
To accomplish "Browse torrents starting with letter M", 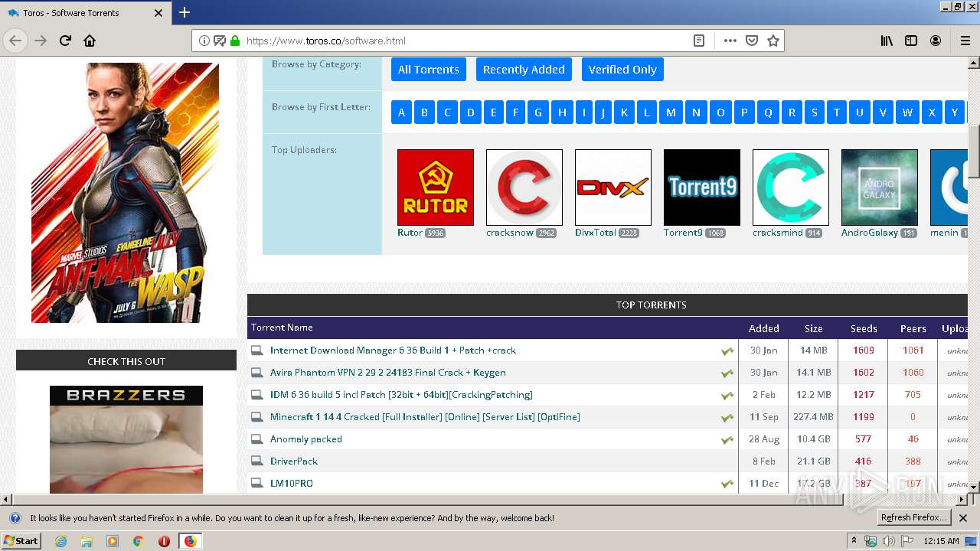I will [x=671, y=112].
